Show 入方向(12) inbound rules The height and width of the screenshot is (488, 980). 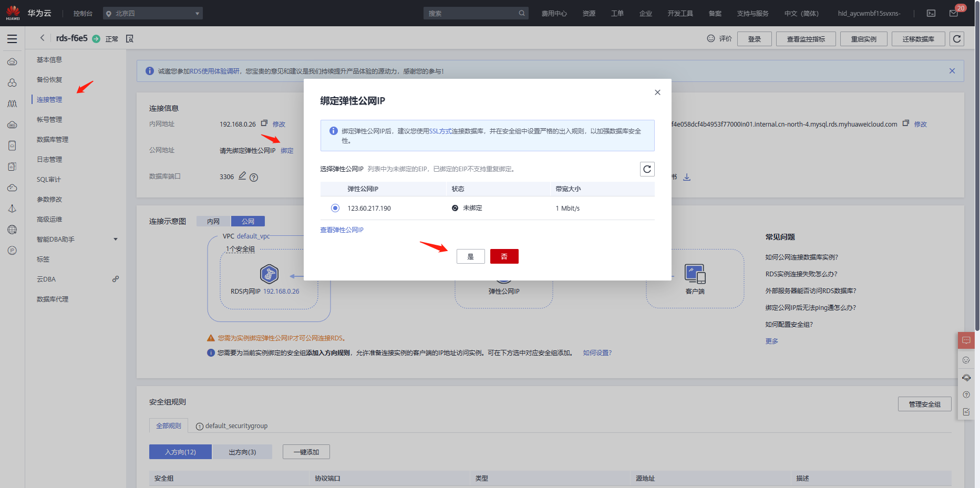(180, 452)
